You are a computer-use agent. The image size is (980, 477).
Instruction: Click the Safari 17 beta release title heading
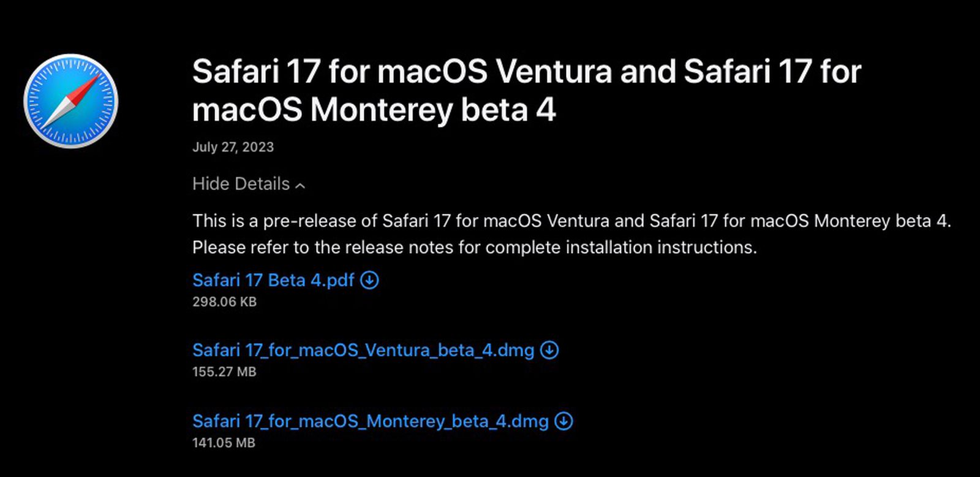click(x=526, y=90)
